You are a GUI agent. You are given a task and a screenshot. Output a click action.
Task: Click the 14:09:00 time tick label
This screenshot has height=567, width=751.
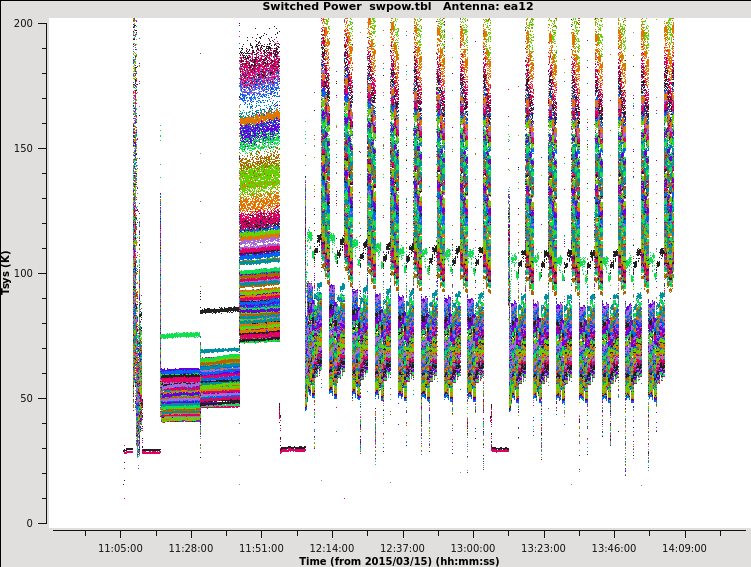(x=684, y=548)
